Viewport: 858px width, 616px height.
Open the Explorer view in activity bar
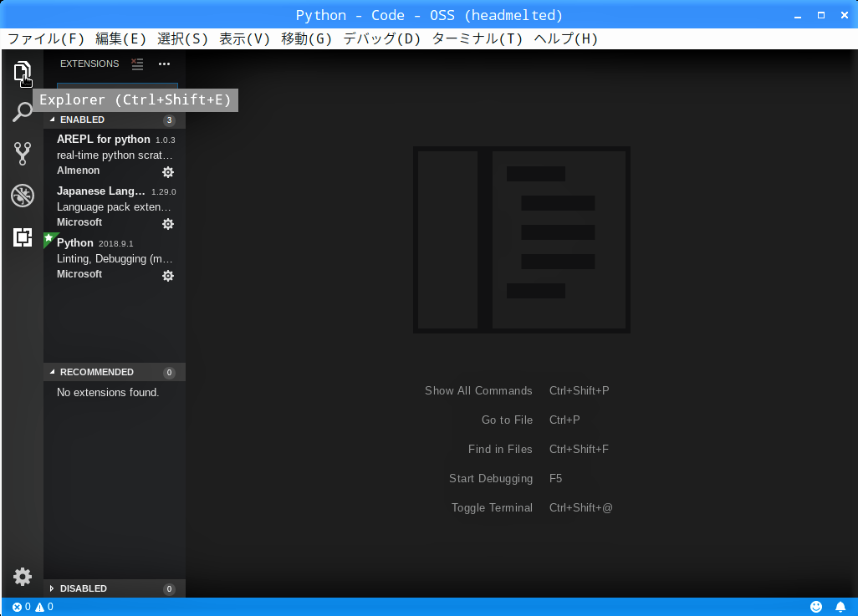(22, 72)
